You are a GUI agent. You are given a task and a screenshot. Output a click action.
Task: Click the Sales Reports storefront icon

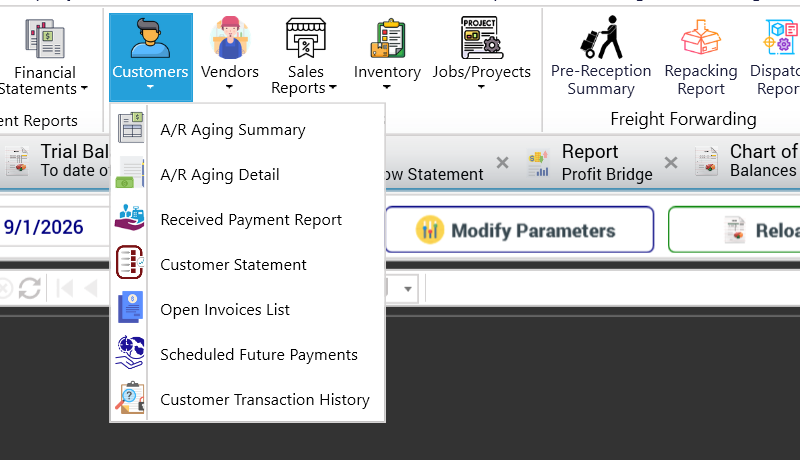click(306, 38)
